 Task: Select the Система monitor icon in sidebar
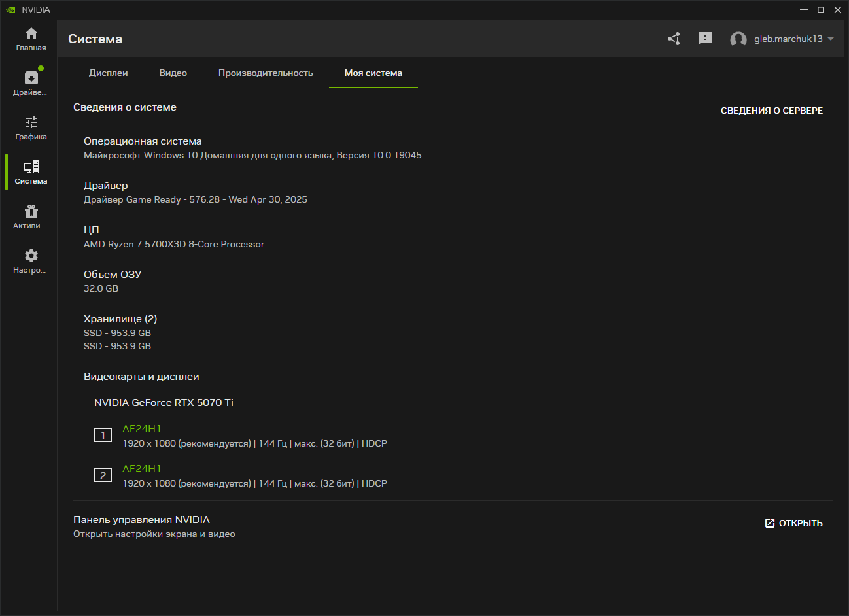point(31,167)
